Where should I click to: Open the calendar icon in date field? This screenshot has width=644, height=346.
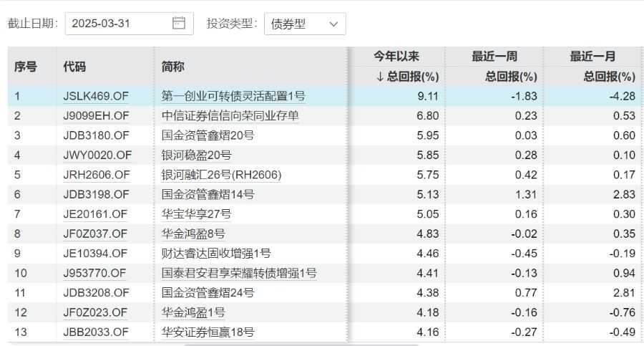tap(179, 23)
